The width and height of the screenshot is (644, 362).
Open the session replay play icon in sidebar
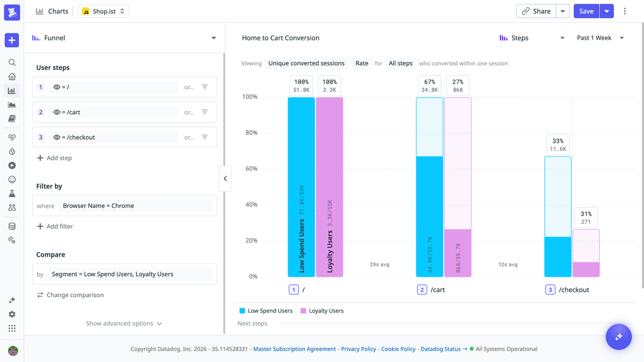pyautogui.click(x=12, y=166)
